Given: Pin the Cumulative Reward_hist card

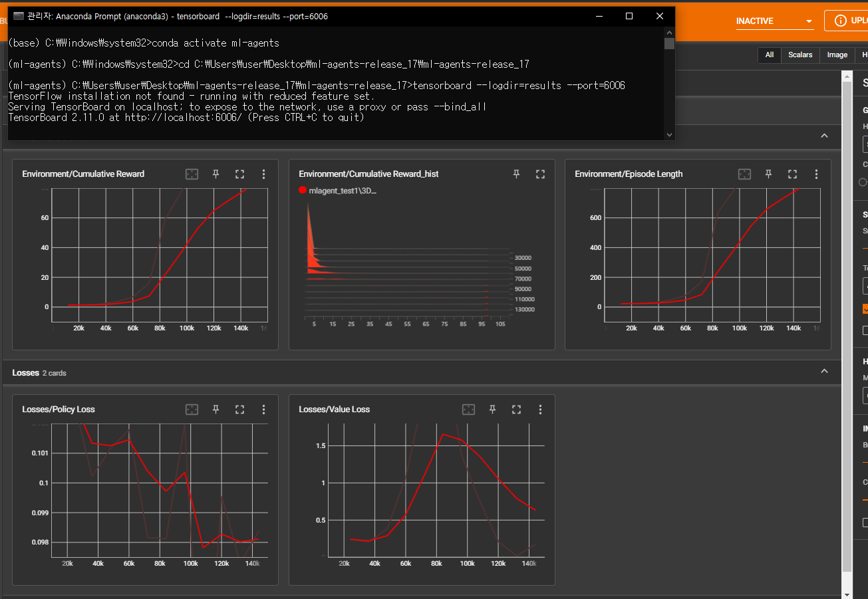Looking at the screenshot, I should pos(516,174).
